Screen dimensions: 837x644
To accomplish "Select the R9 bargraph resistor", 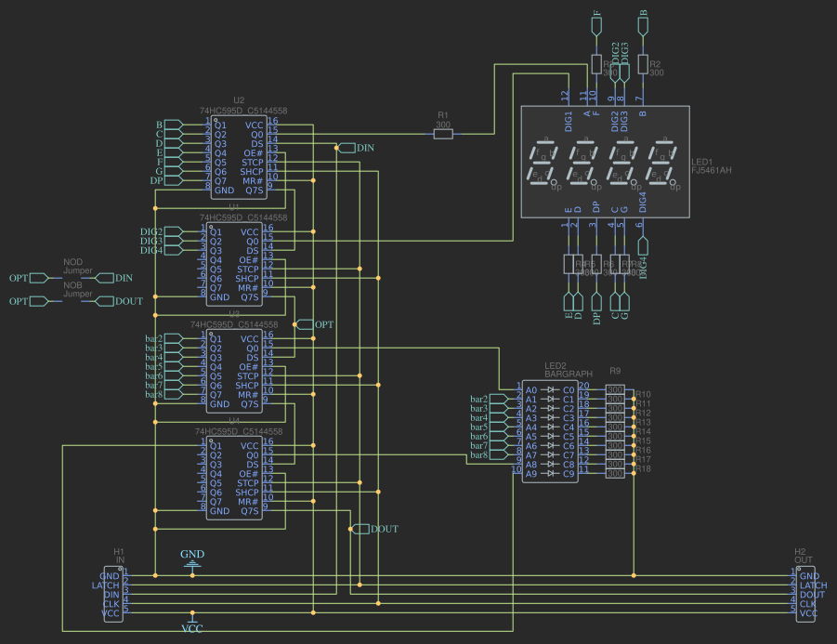I will point(615,389).
